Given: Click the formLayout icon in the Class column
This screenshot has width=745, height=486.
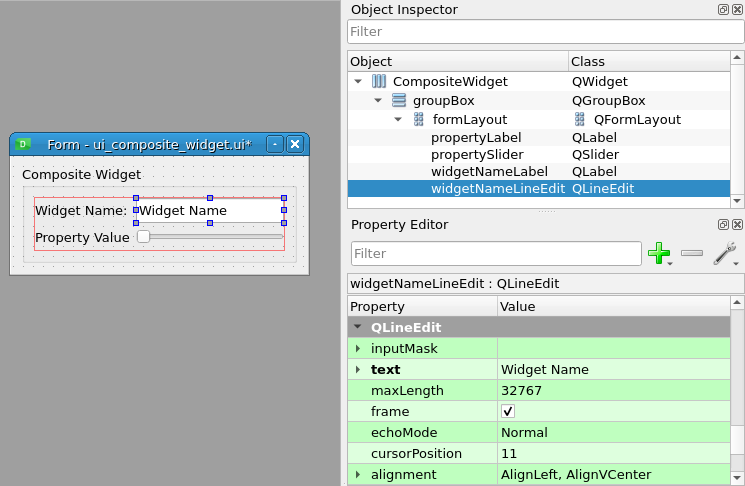Looking at the screenshot, I should click(x=580, y=119).
